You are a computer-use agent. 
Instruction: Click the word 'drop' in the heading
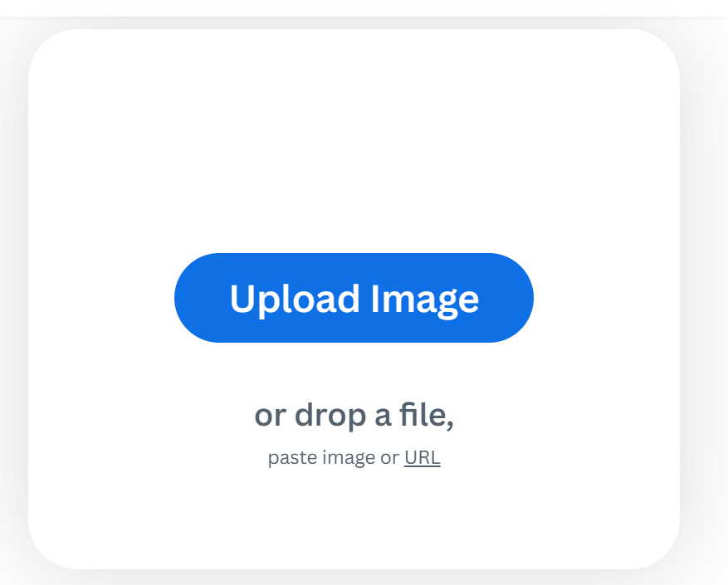point(330,415)
